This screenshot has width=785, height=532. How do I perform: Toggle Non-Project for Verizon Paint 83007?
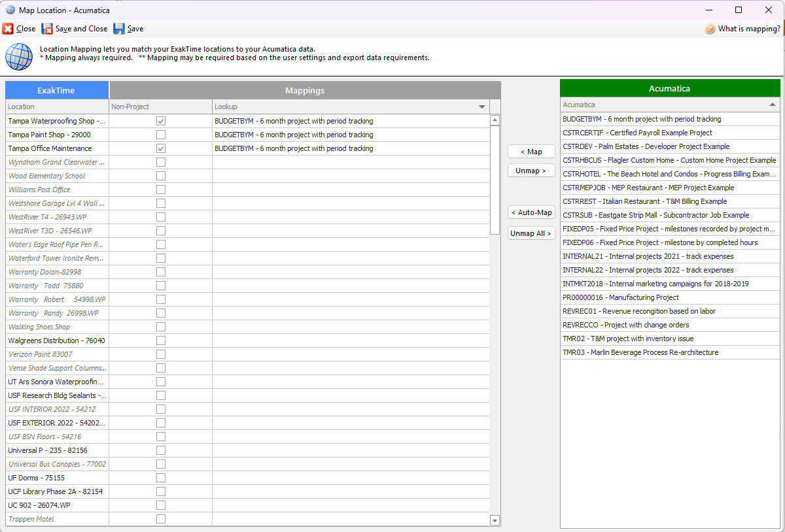tap(161, 354)
